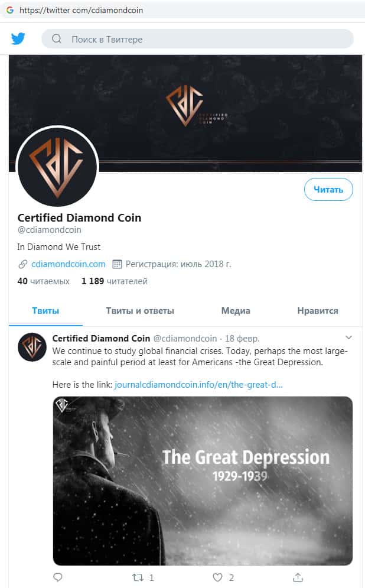
Task: Open the cdiamondcoin.com website link
Action: (68, 264)
